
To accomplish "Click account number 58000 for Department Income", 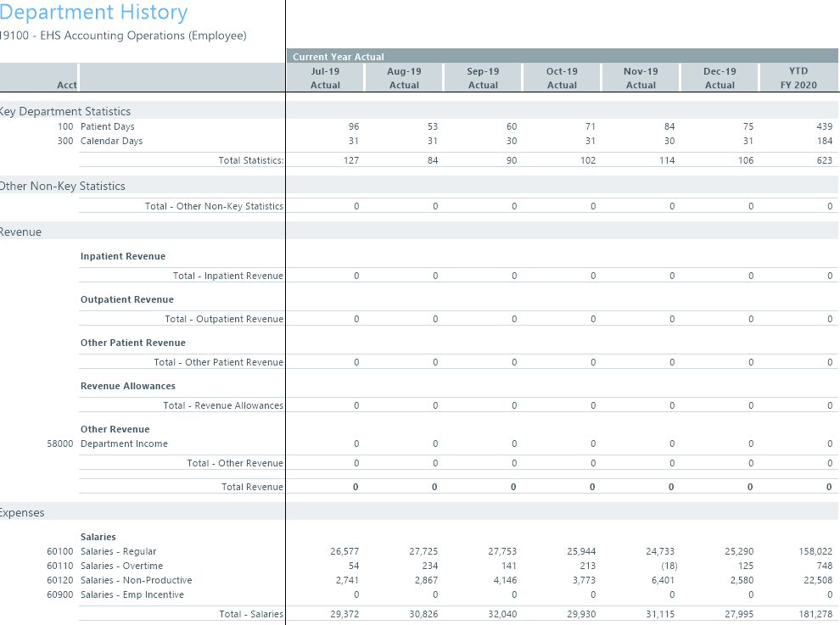I will tap(60, 444).
